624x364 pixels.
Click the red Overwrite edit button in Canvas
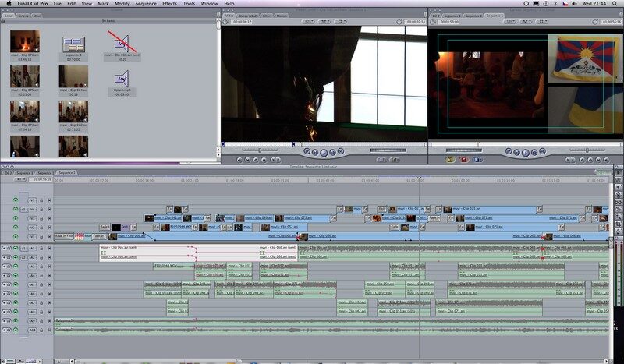[x=463, y=159]
